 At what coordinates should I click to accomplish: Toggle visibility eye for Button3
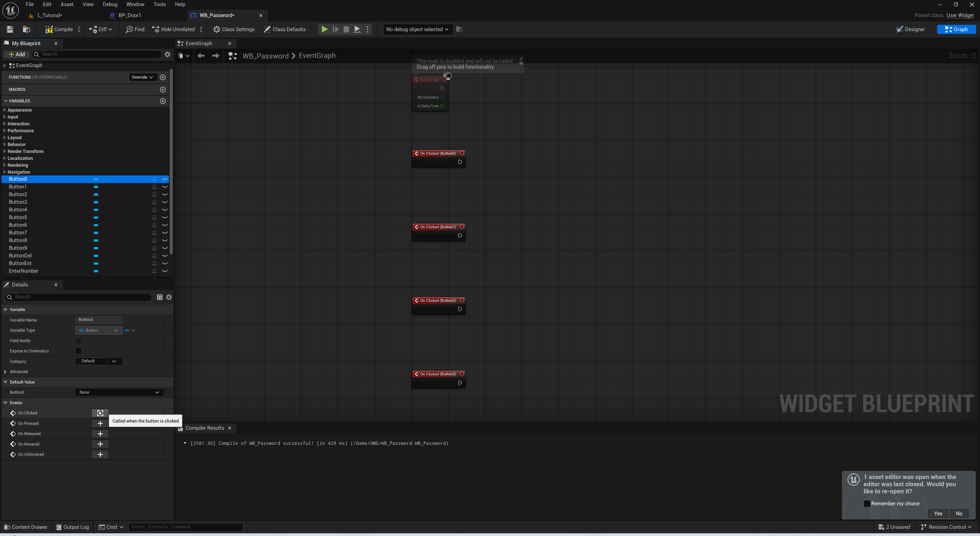point(165,202)
